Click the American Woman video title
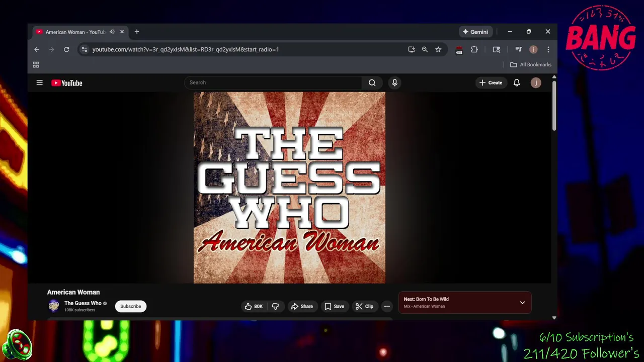Screen dimensions: 644x362 (73, 292)
